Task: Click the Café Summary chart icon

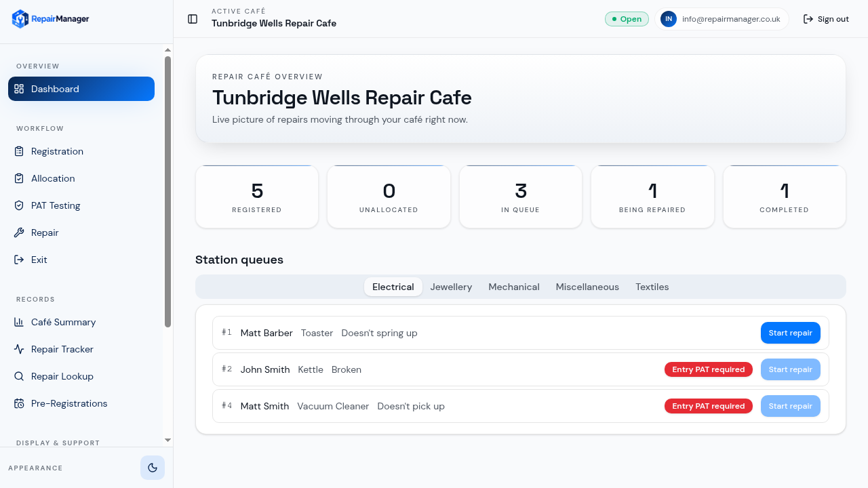Action: pyautogui.click(x=19, y=322)
